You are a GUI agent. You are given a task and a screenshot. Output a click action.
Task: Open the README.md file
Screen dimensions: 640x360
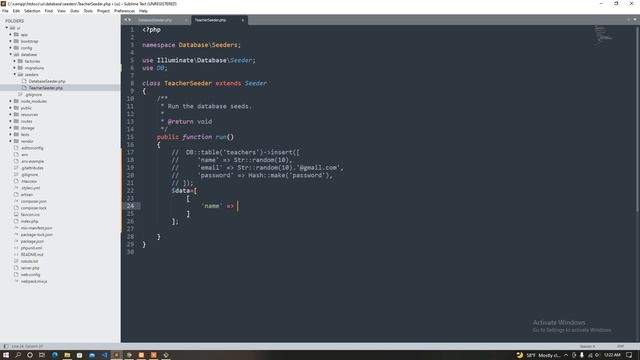coord(32,255)
